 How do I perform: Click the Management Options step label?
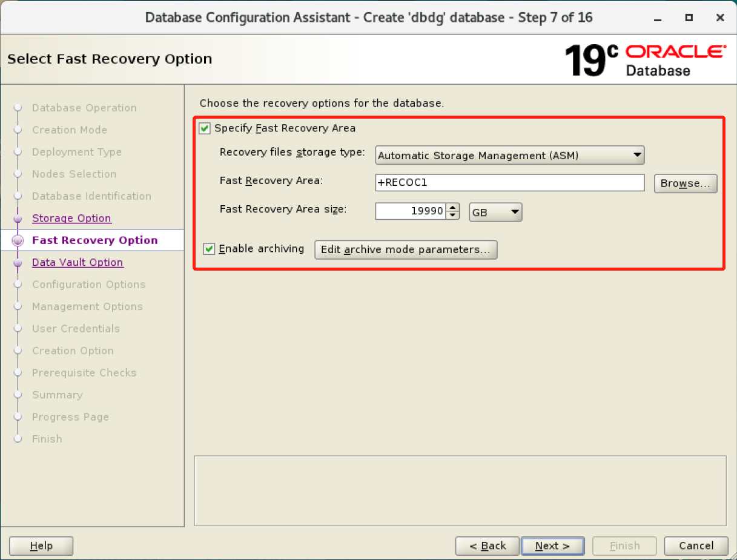(x=88, y=306)
